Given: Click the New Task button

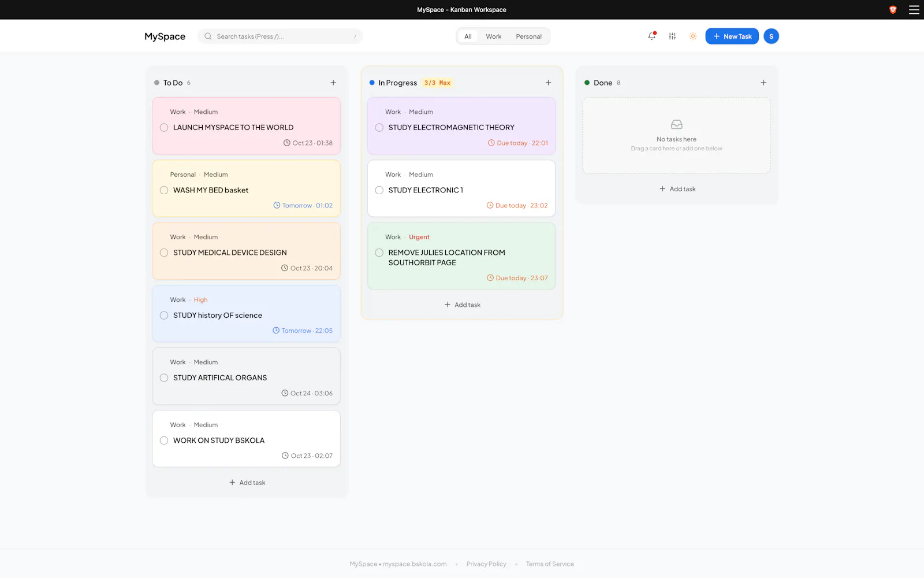Looking at the screenshot, I should point(732,36).
